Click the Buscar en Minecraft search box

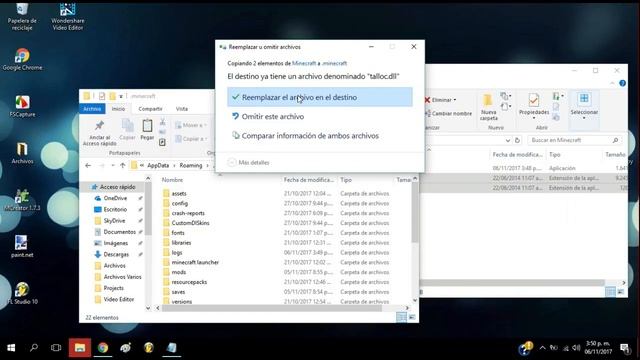575,140
